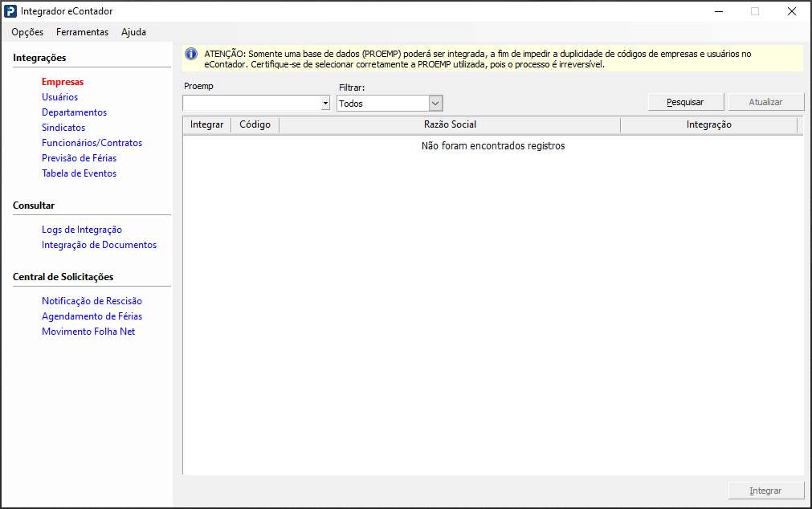Viewport: 812px width, 509px height.
Task: View Logs de Integração
Action: [82, 230]
